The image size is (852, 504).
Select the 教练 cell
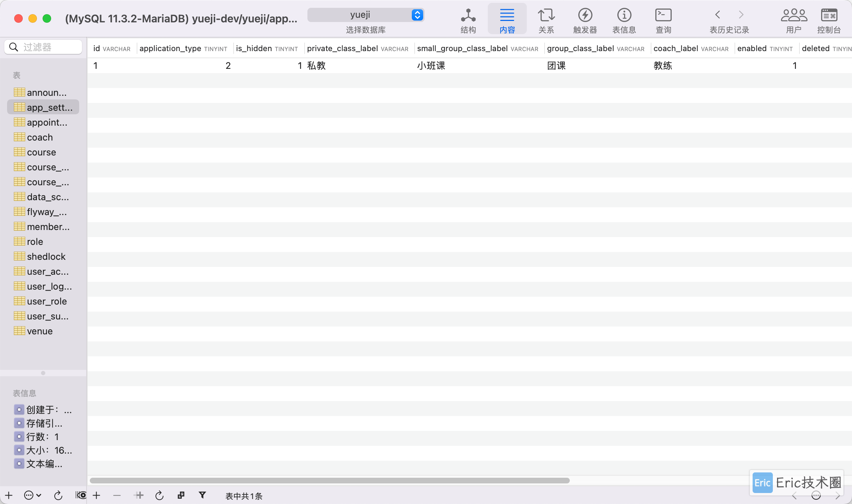693,66
